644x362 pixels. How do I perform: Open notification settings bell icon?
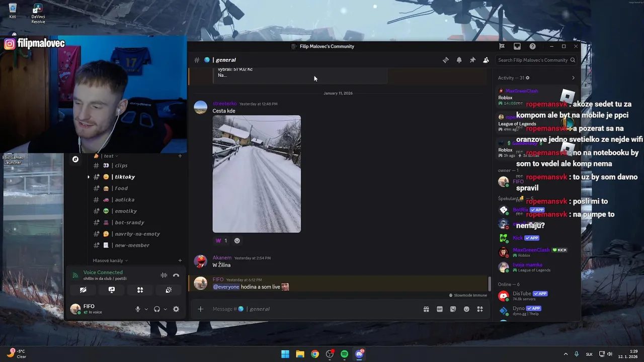coord(459,60)
